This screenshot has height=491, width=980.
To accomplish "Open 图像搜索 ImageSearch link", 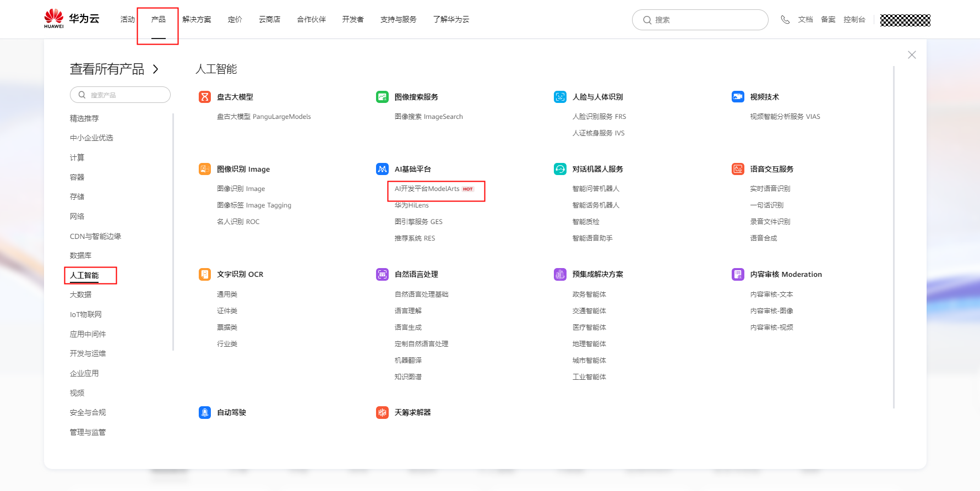I will tap(429, 117).
